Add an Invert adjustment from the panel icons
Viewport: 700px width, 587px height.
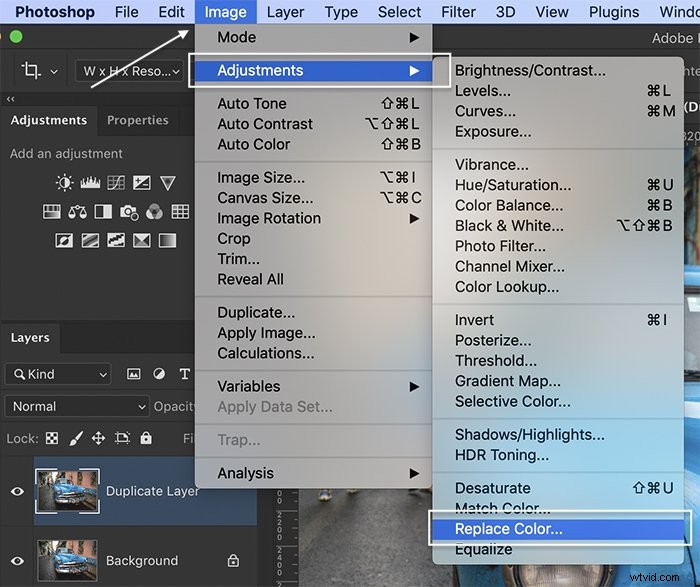(x=64, y=241)
